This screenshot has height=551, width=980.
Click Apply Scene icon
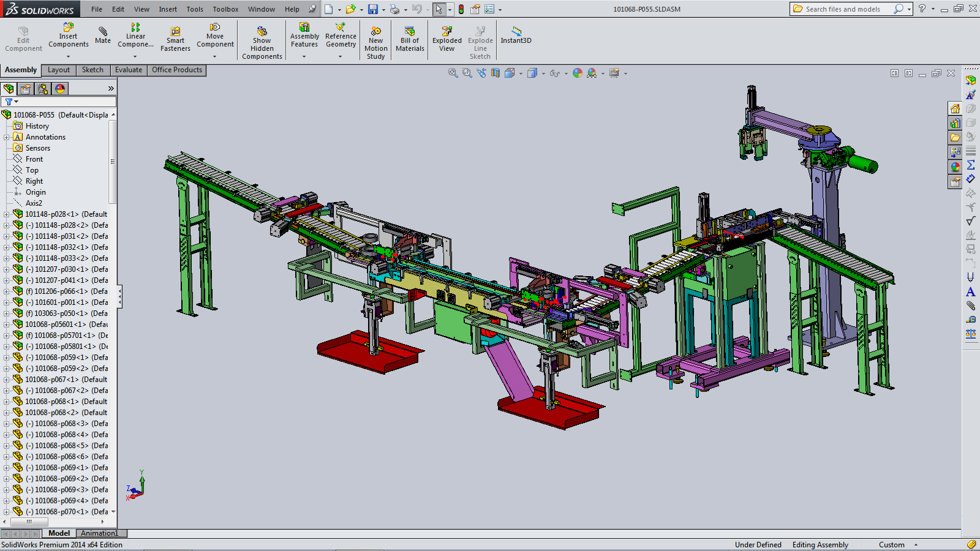(592, 73)
